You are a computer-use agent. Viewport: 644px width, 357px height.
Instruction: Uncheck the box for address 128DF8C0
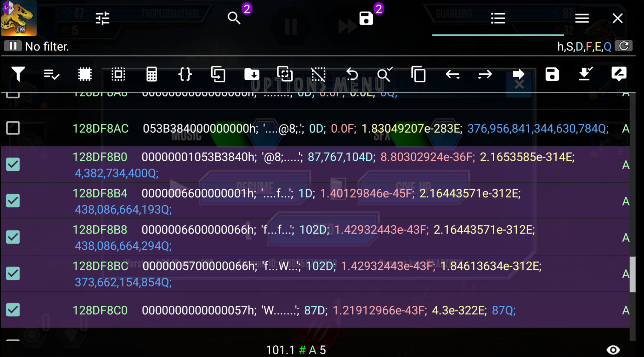[x=13, y=310]
